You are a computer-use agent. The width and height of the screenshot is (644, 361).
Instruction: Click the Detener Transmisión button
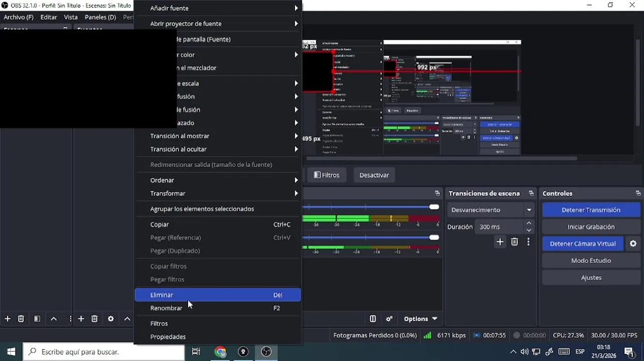[x=591, y=210]
